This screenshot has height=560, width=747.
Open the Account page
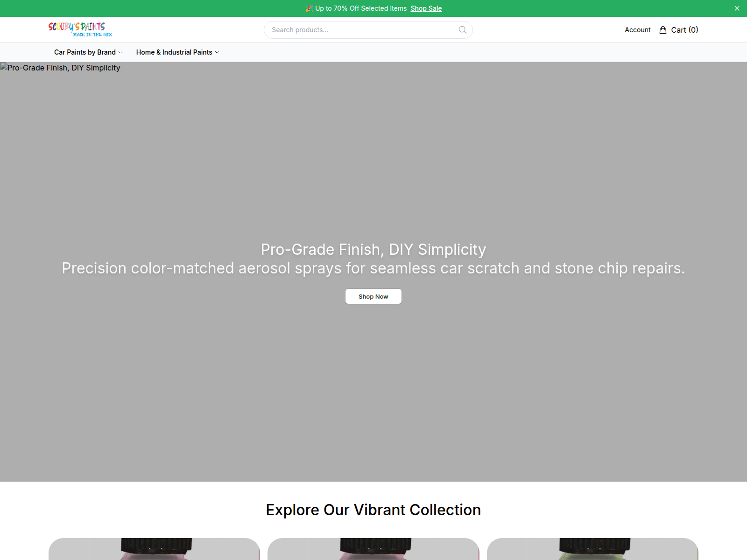pos(637,30)
